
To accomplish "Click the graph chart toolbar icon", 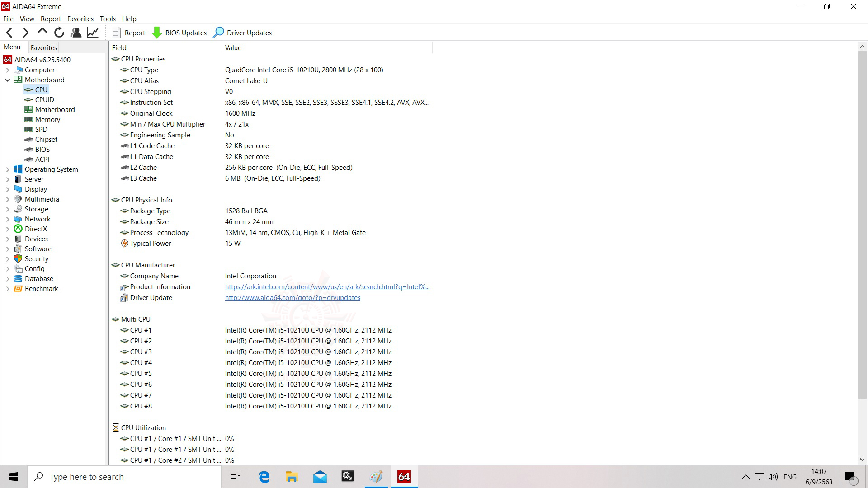I will click(x=93, y=33).
